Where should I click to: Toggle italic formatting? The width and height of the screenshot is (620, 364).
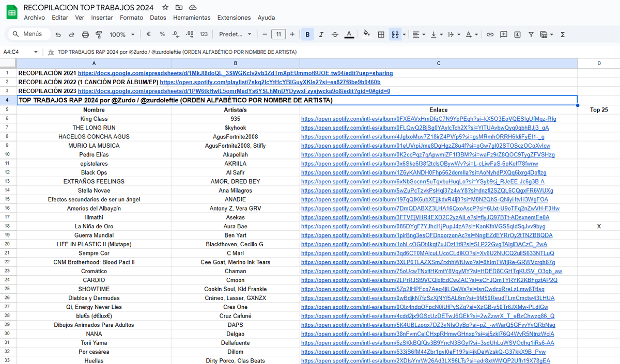[x=321, y=35]
